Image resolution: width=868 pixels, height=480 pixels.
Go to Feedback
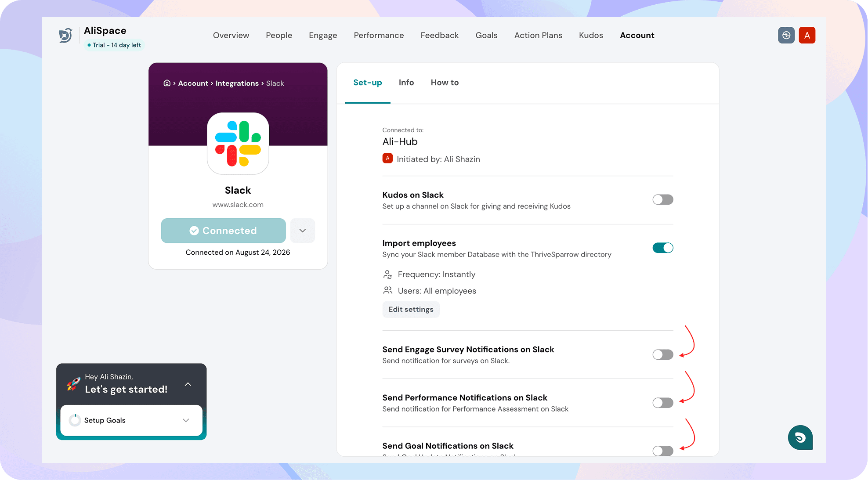(440, 35)
